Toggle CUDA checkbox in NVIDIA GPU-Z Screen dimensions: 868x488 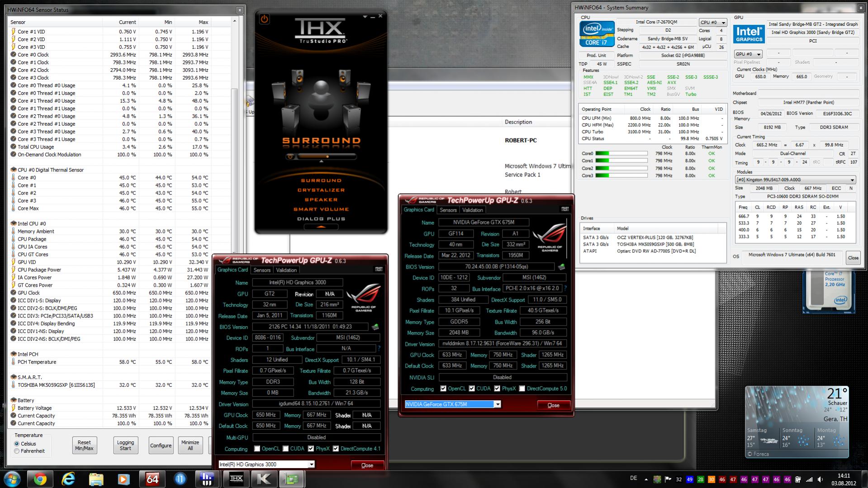(x=472, y=389)
